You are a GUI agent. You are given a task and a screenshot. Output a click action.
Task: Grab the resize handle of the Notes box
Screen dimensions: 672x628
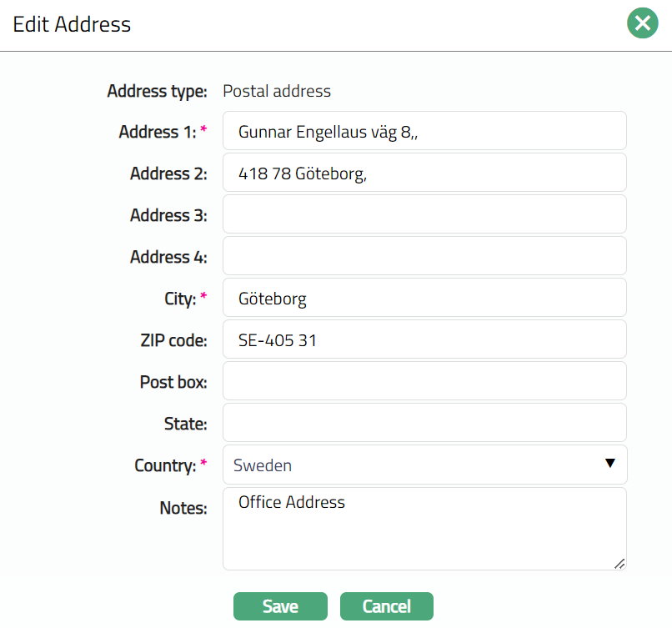tap(619, 564)
